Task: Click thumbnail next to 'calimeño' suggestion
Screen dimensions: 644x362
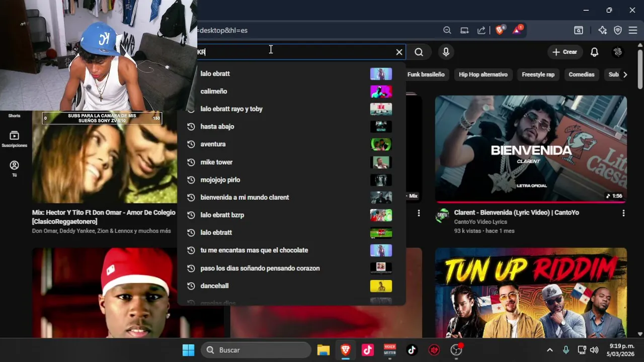Action: coord(381,91)
